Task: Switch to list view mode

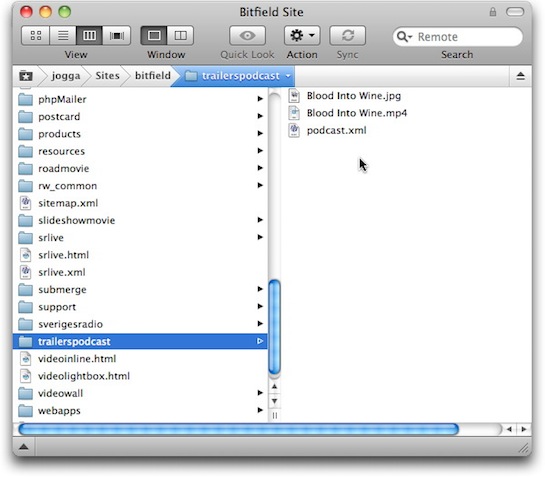Action: coord(63,35)
